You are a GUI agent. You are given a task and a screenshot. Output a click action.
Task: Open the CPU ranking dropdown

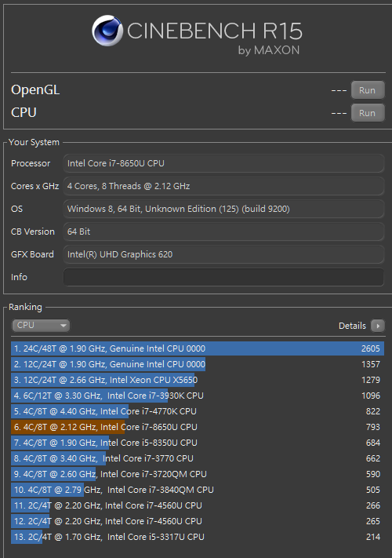41,325
